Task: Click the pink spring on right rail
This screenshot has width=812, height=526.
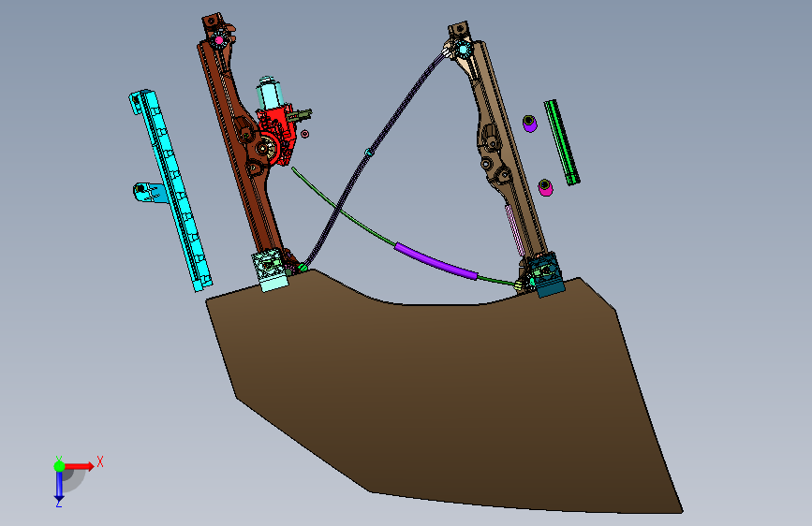Action: click(514, 230)
